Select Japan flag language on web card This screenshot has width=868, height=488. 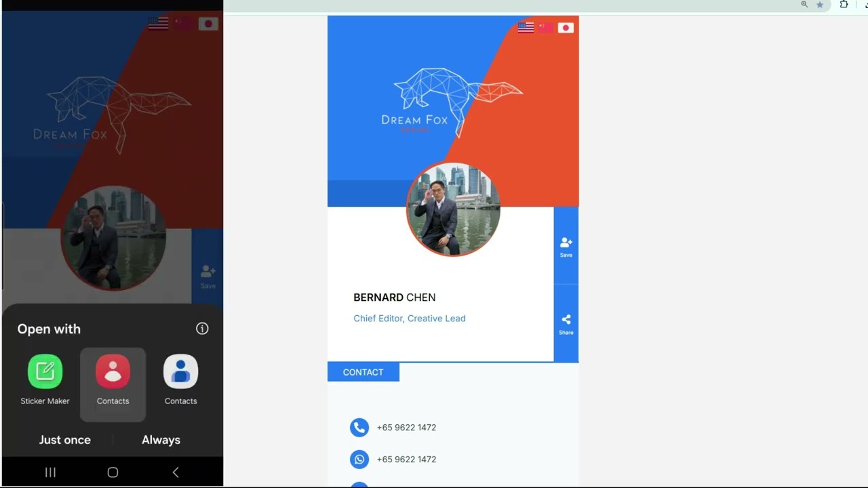pos(566,28)
